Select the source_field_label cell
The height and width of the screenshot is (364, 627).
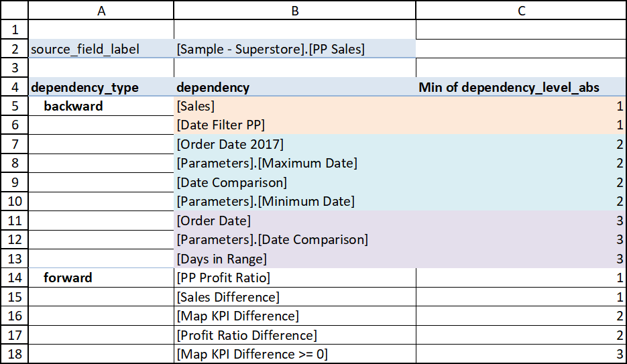tap(101, 49)
